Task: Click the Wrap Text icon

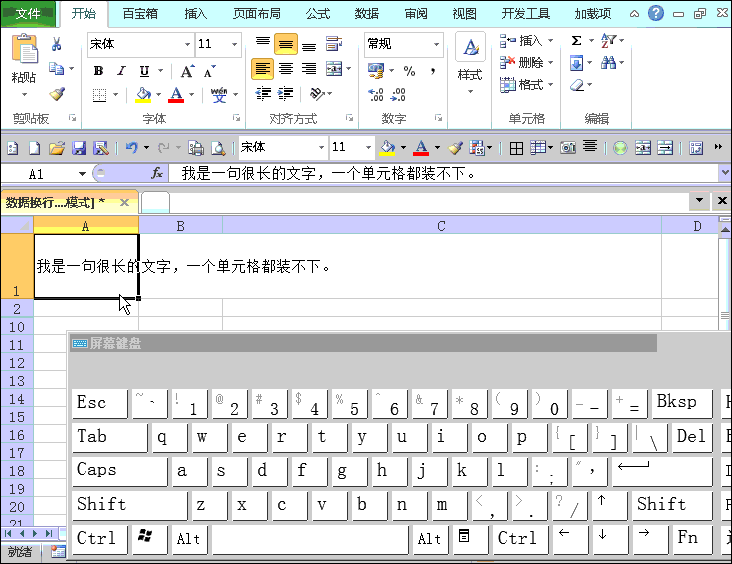Action: [334, 44]
